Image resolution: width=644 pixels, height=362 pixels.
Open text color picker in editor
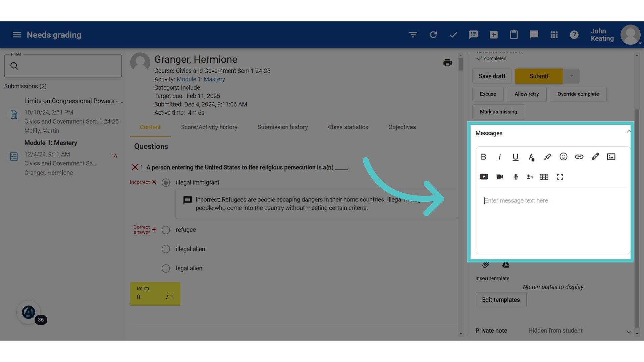coord(531,157)
